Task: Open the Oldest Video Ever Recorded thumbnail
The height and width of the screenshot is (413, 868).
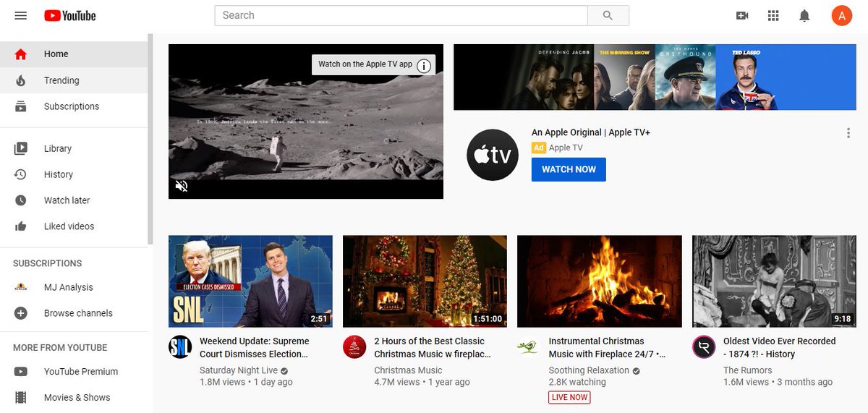Action: [x=774, y=281]
